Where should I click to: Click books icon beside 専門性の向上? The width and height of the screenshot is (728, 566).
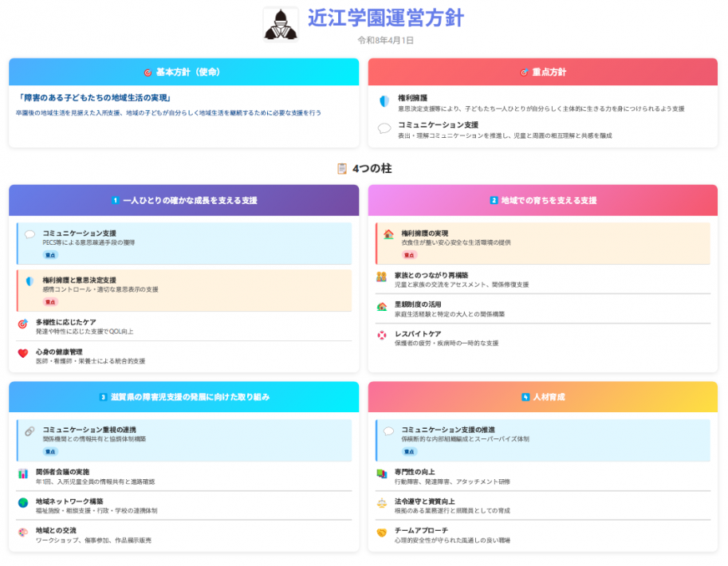coord(382,474)
